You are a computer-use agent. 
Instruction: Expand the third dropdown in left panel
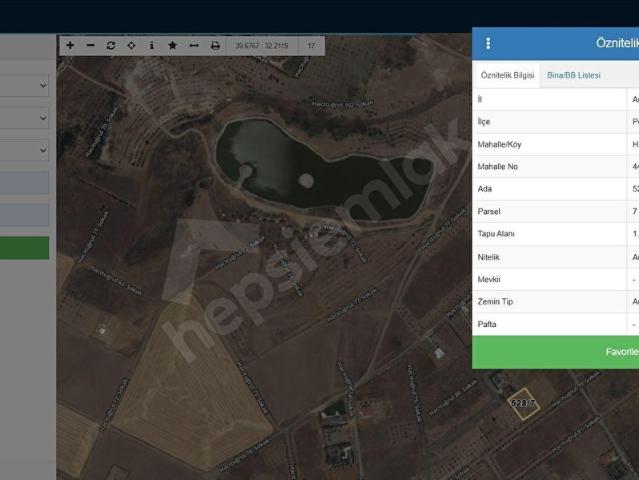pos(24,150)
